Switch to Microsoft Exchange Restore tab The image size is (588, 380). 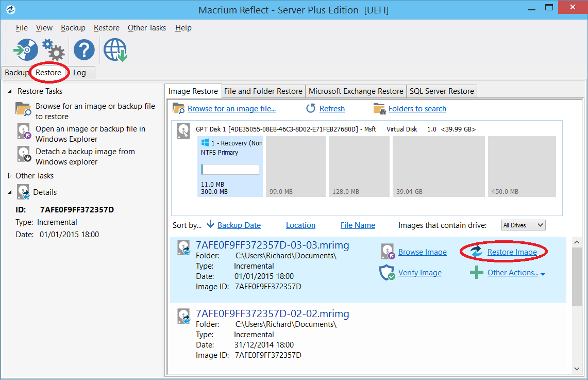tap(356, 91)
